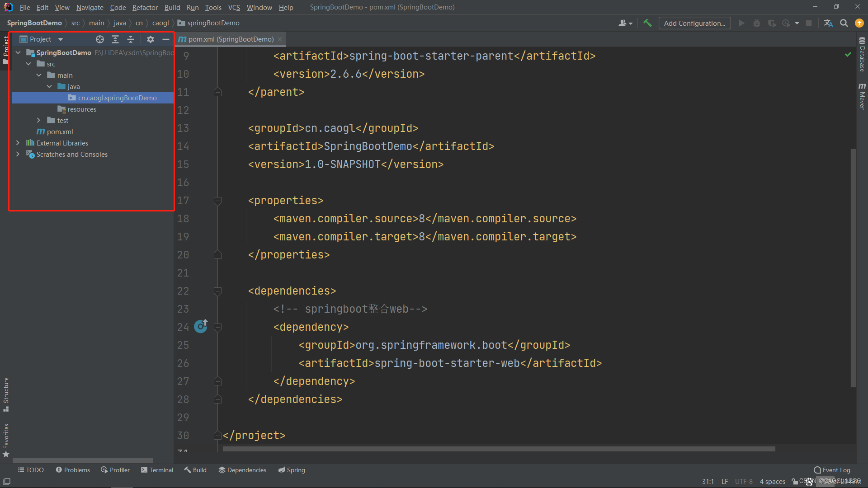
Task: Click Load Maven Changes gutter icon
Action: pyautogui.click(x=201, y=326)
